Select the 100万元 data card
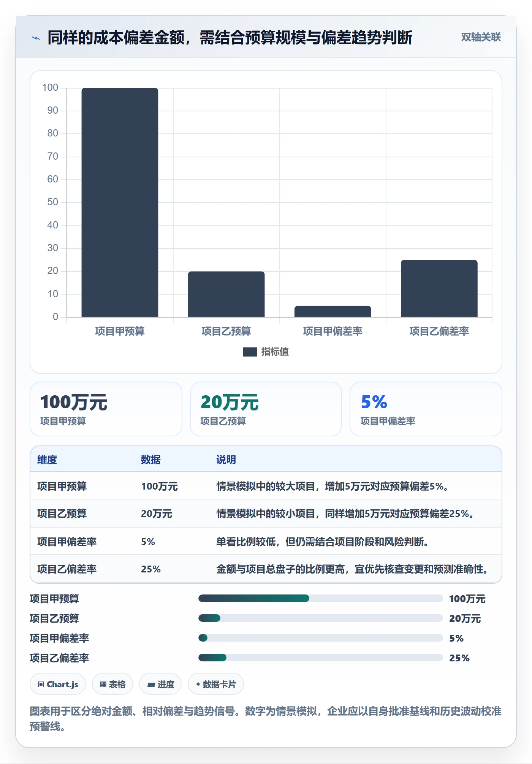 [x=106, y=409]
